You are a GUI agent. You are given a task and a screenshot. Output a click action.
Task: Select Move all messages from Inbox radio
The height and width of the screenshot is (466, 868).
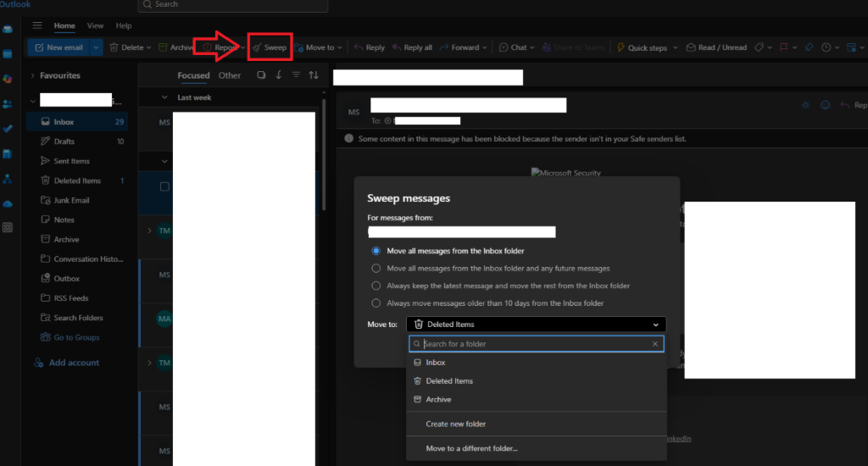point(376,251)
